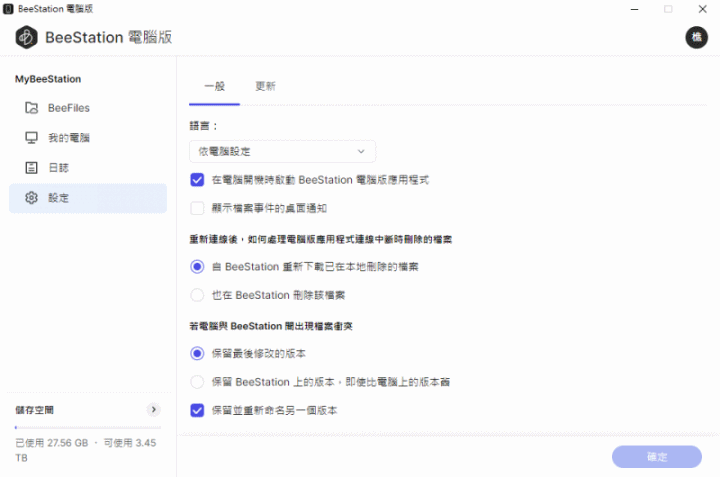Select 也在 BeeStation 刪除該檔案 radio
The height and width of the screenshot is (477, 720).
point(197,295)
